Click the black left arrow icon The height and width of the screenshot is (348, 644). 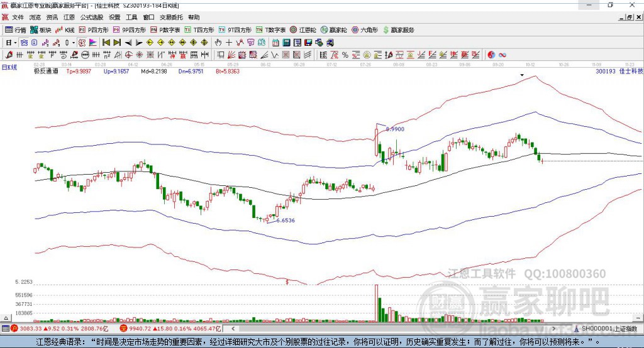click(x=128, y=43)
